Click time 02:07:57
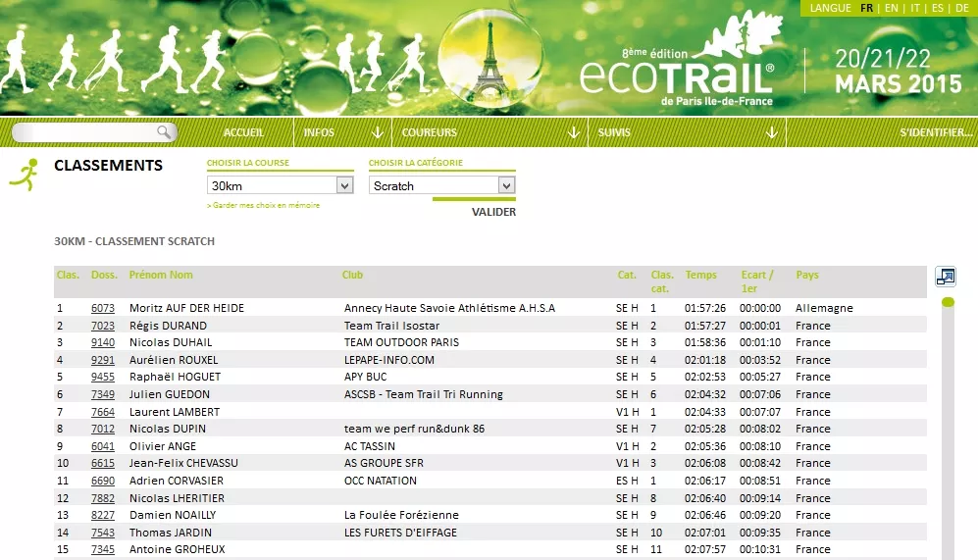 click(x=705, y=549)
